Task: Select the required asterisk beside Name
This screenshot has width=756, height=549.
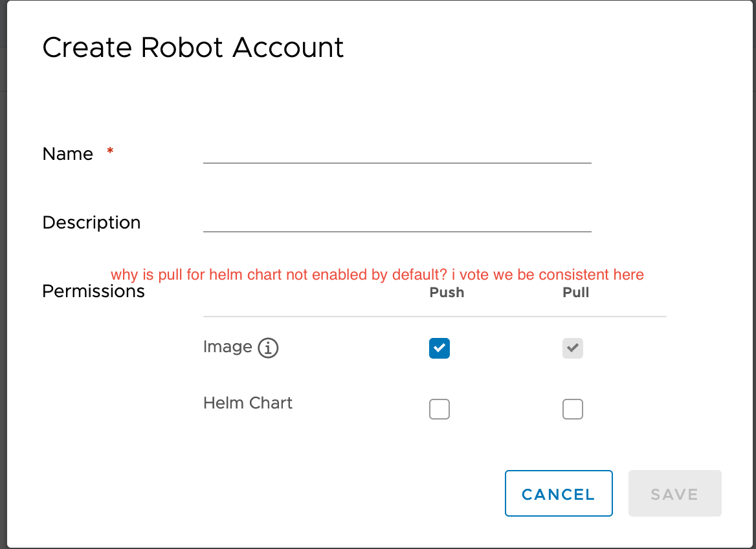Action: 110,151
